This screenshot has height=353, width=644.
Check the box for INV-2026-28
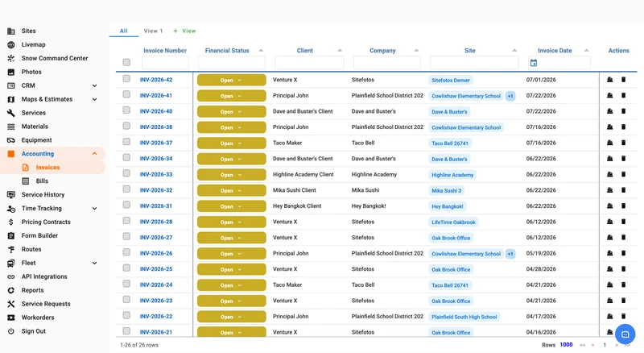126,221
